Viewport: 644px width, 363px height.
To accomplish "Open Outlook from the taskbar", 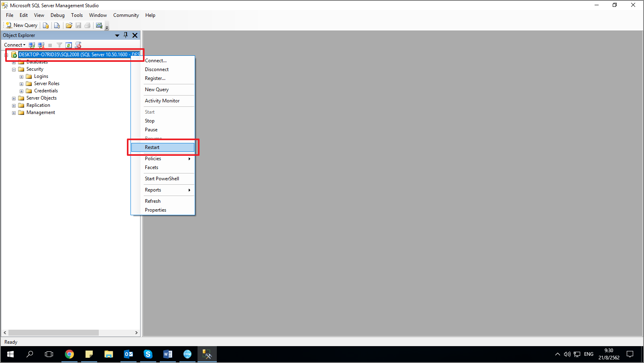I will click(x=128, y=354).
